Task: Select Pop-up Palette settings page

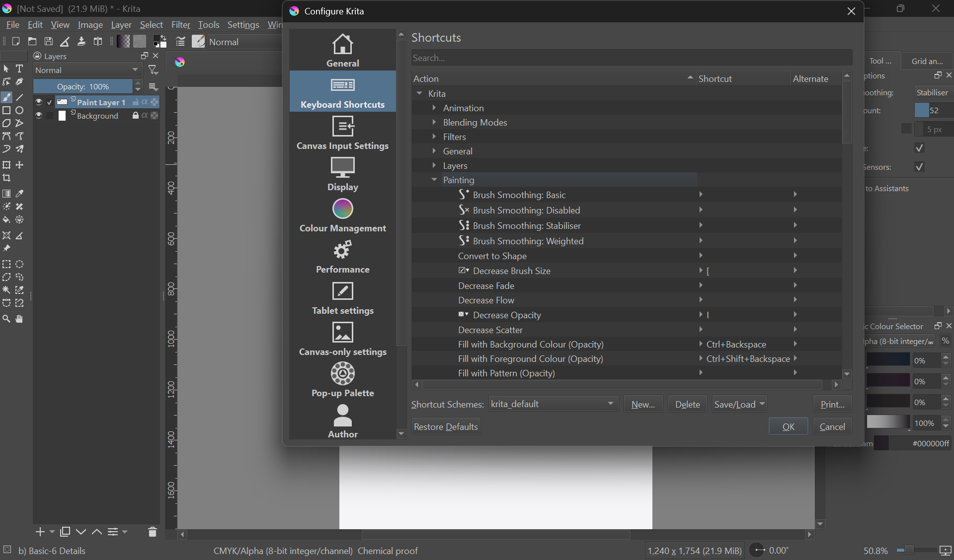Action: (x=342, y=380)
